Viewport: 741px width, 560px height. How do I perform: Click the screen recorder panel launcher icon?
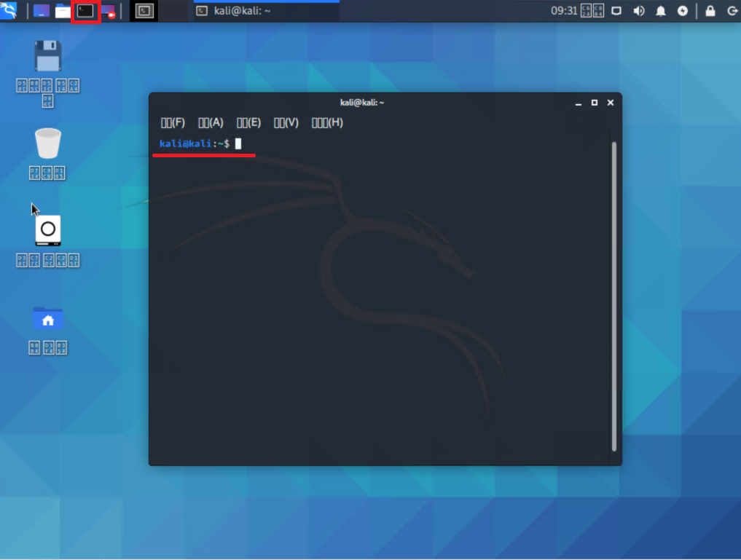pyautogui.click(x=109, y=11)
